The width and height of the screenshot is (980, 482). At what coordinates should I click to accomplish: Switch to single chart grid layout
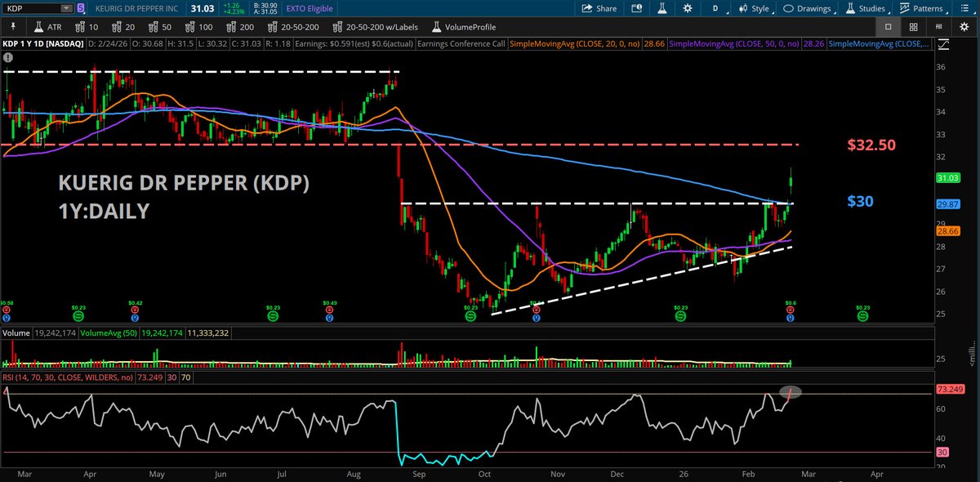pyautogui.click(x=889, y=26)
